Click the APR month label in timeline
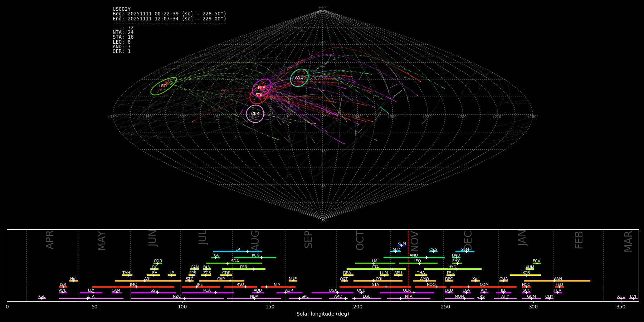This screenshot has height=322, width=644. pos(50,240)
